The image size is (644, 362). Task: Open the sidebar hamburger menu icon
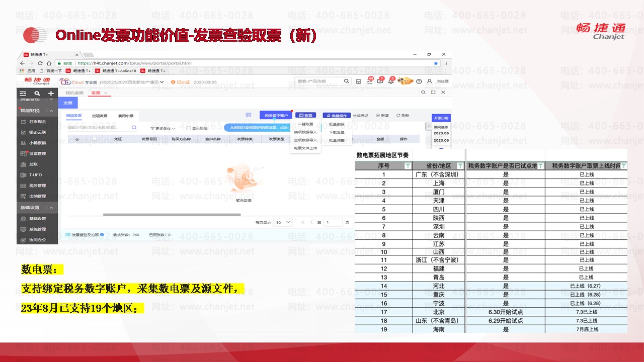(23, 94)
